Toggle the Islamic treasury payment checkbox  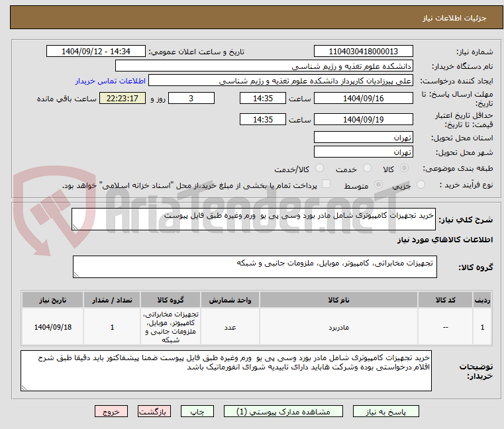326,184
